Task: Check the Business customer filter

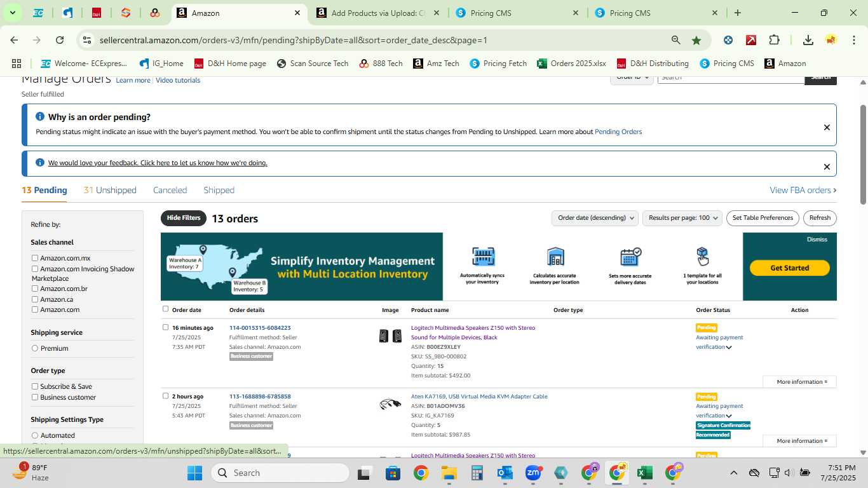Action: [35, 397]
